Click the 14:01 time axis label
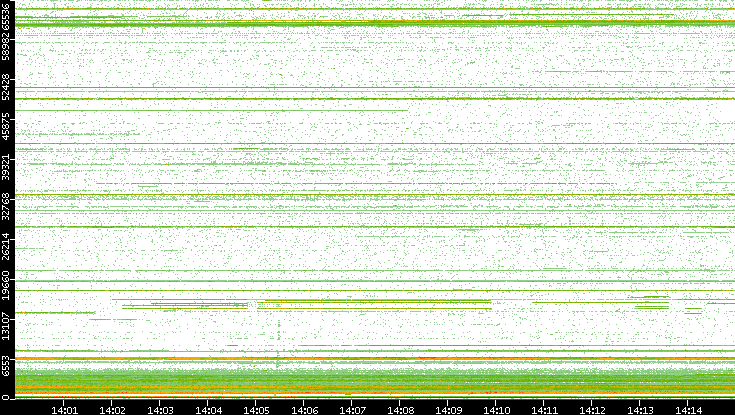The width and height of the screenshot is (735, 415). (x=64, y=408)
